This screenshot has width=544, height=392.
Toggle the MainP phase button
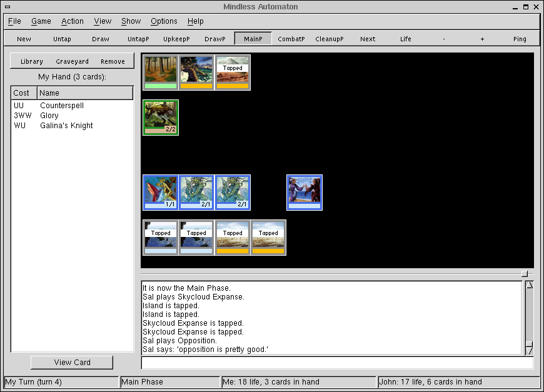pos(253,39)
